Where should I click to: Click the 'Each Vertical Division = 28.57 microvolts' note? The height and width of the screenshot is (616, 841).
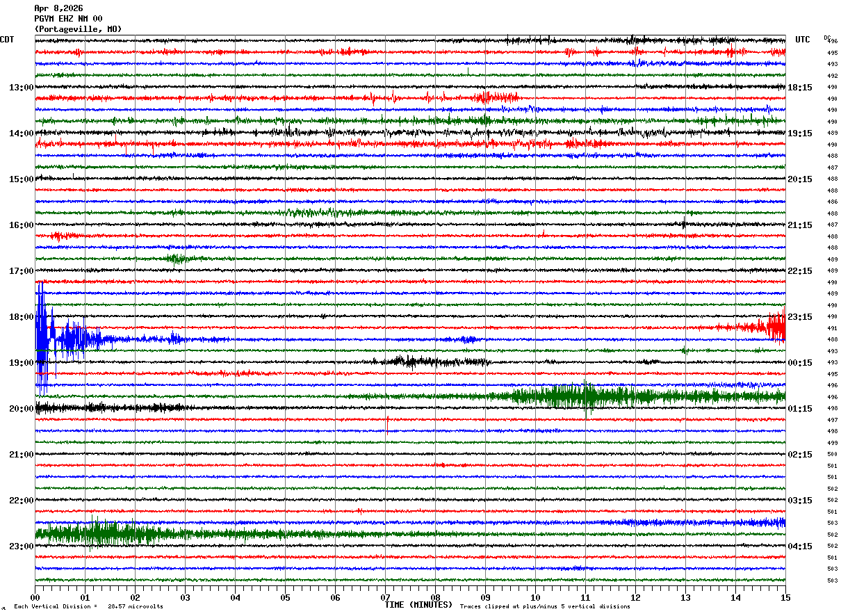pos(88,607)
